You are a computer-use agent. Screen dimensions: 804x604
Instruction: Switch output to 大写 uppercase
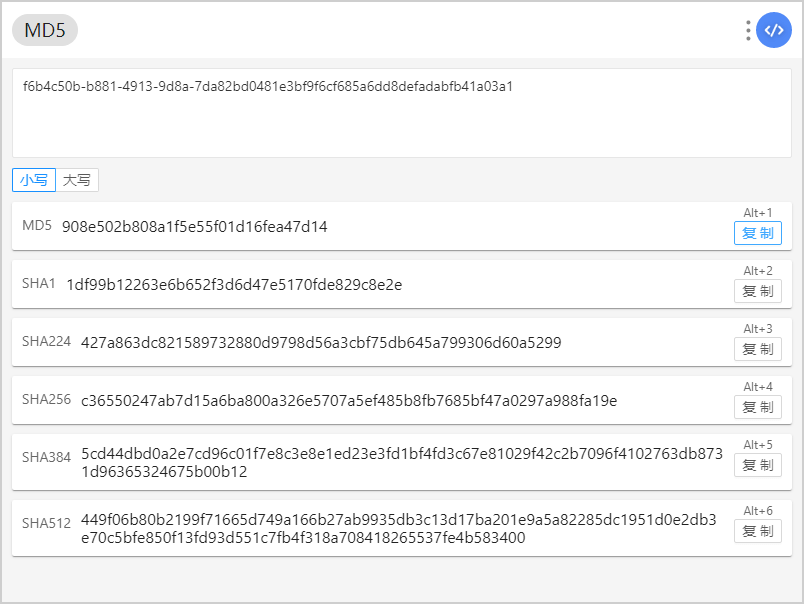[x=77, y=180]
